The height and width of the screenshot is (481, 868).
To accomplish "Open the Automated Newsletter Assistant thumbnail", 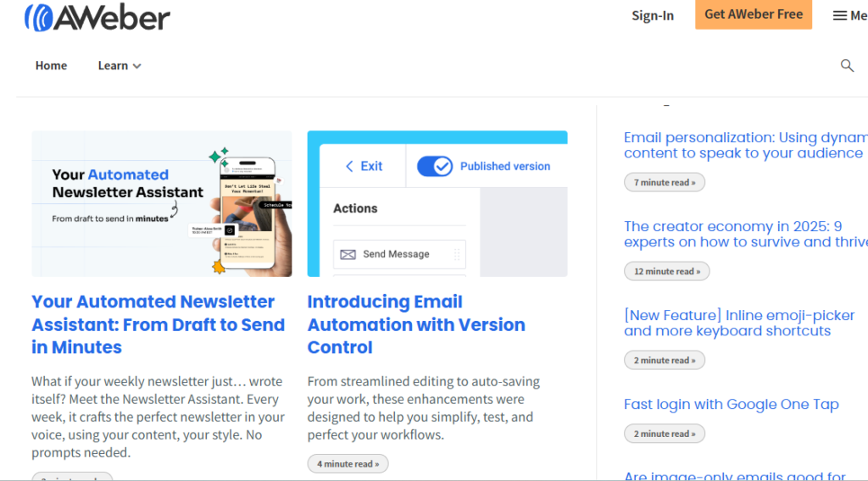I will (162, 203).
